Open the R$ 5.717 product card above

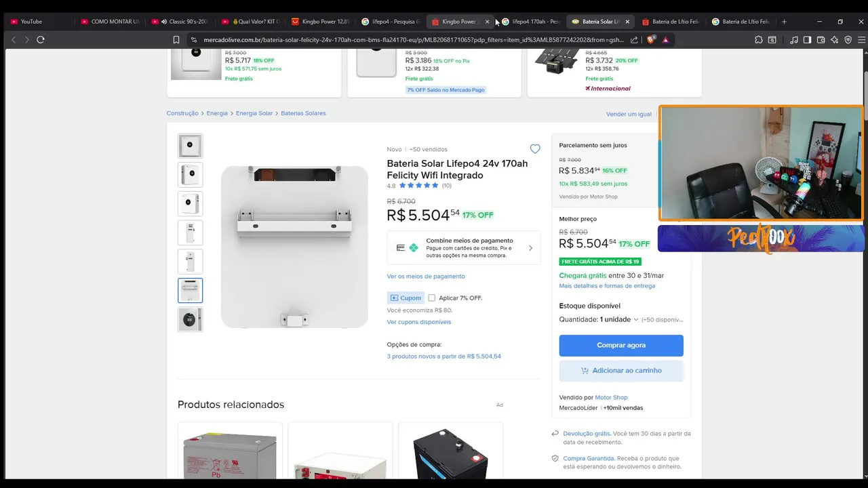click(x=254, y=73)
